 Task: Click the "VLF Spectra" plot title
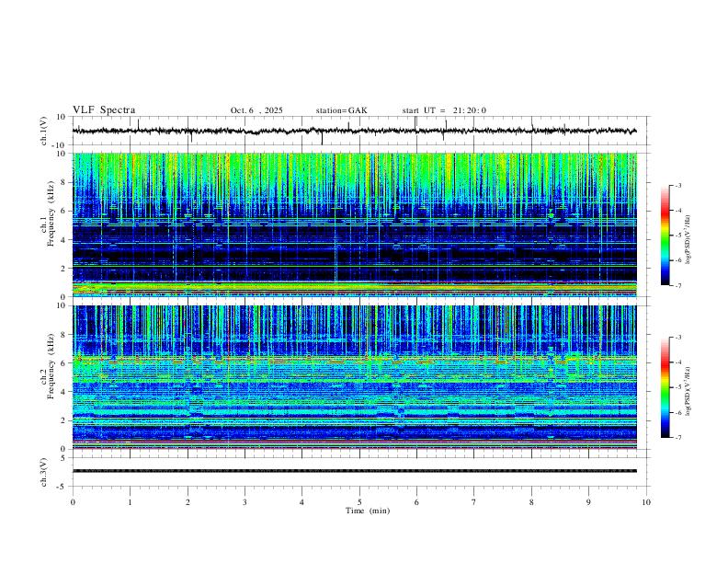coord(104,109)
